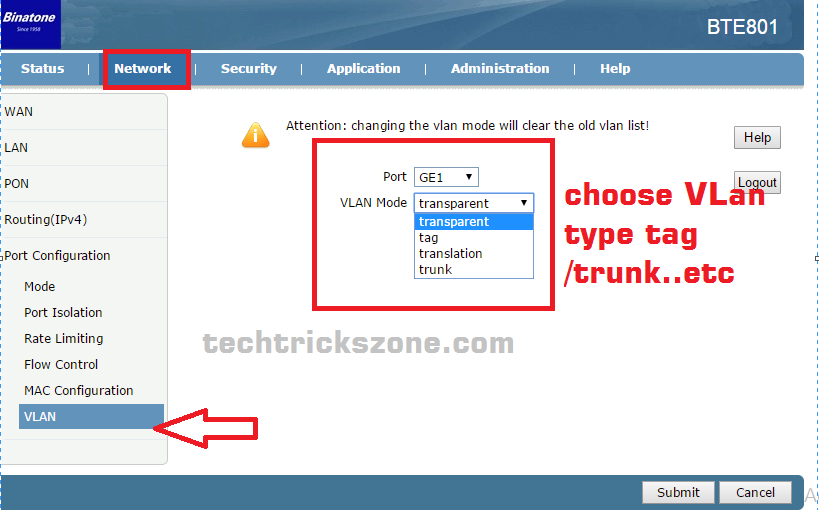Open the Port GE1 dropdown
The image size is (819, 510).
click(x=446, y=177)
